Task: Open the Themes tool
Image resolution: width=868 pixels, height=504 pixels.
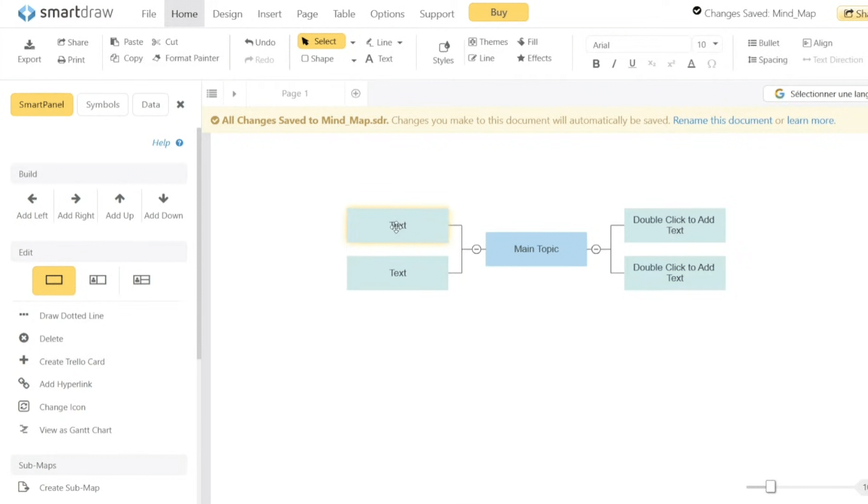Action: pyautogui.click(x=487, y=42)
